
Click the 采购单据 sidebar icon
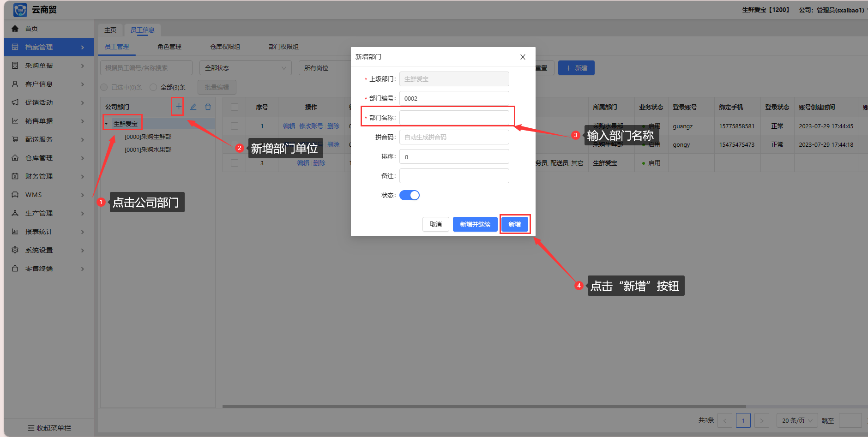pos(15,66)
